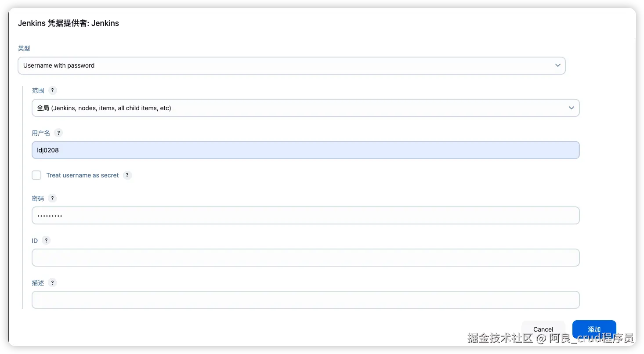The image size is (644, 354).
Task: Open the 类型 Username with password dropdown
Action: coord(292,65)
